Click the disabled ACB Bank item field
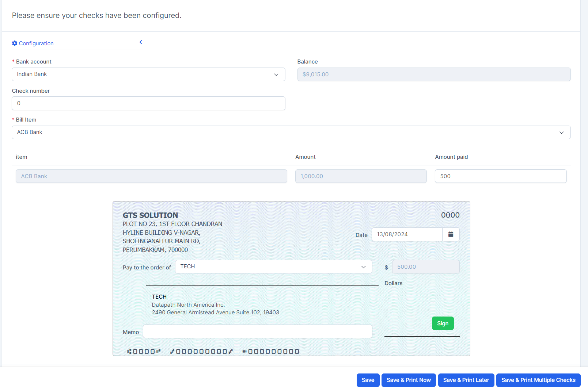 (151, 176)
